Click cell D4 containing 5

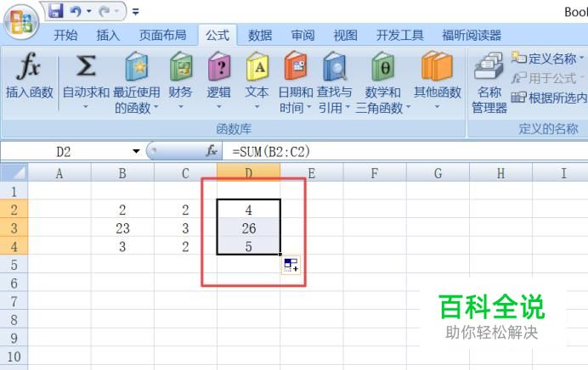tap(248, 246)
